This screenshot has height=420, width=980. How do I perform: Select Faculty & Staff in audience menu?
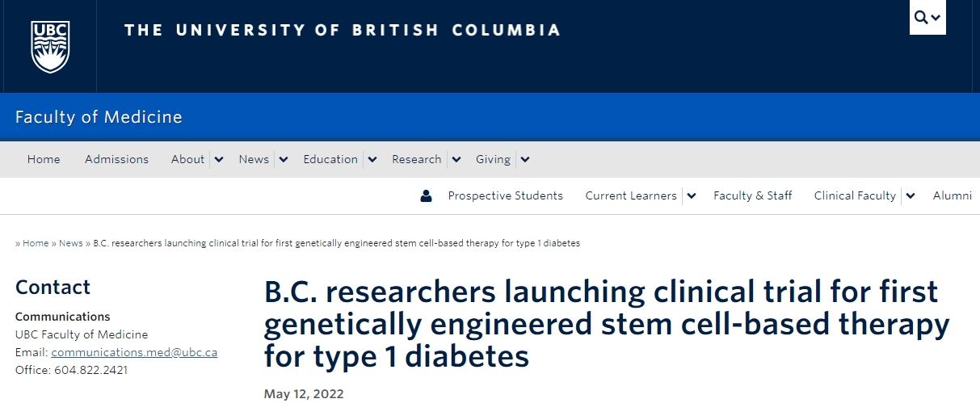(x=752, y=195)
